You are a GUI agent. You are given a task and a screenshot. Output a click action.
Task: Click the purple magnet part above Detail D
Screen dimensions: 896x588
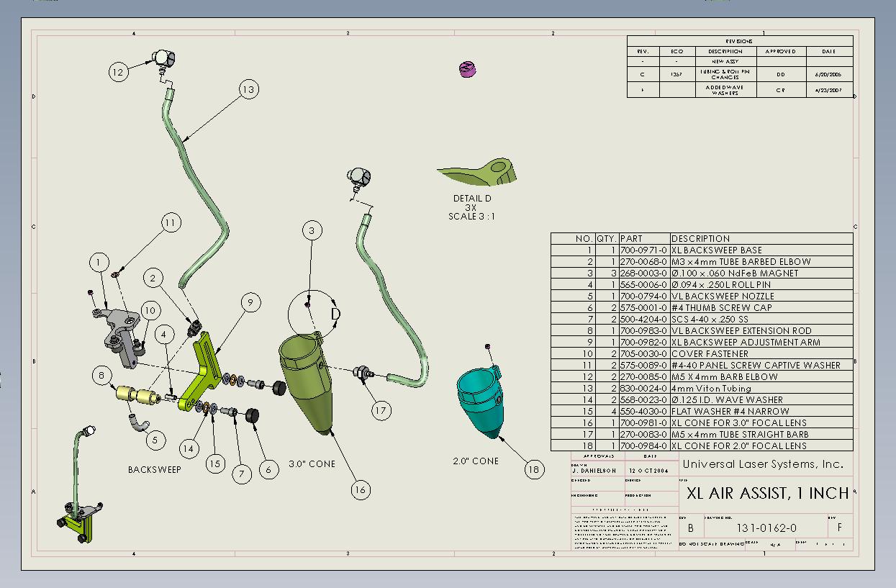click(467, 69)
